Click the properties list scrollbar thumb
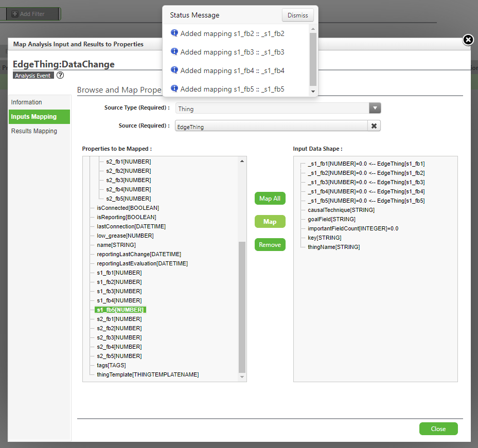The width and height of the screenshot is (478, 448). click(242, 307)
